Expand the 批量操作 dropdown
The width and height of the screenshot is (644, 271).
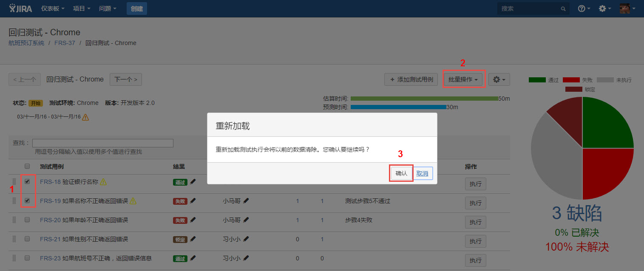click(463, 79)
